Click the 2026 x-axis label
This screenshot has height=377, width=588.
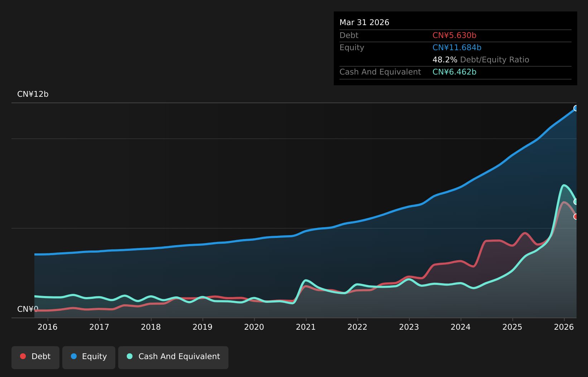[564, 327]
